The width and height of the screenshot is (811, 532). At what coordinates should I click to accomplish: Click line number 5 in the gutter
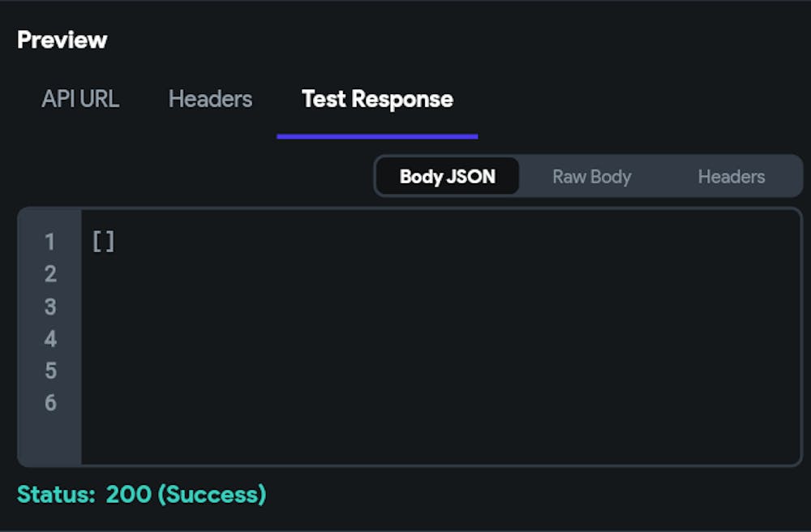point(50,371)
